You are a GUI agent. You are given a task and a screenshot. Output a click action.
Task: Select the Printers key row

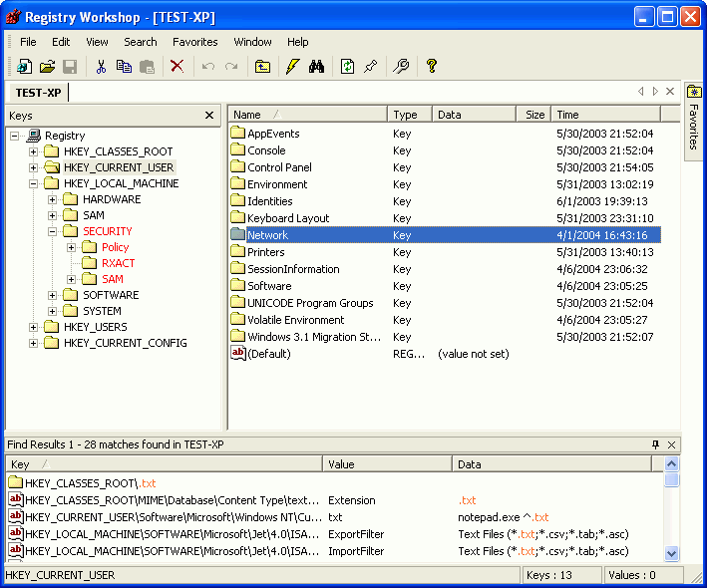coord(445,252)
